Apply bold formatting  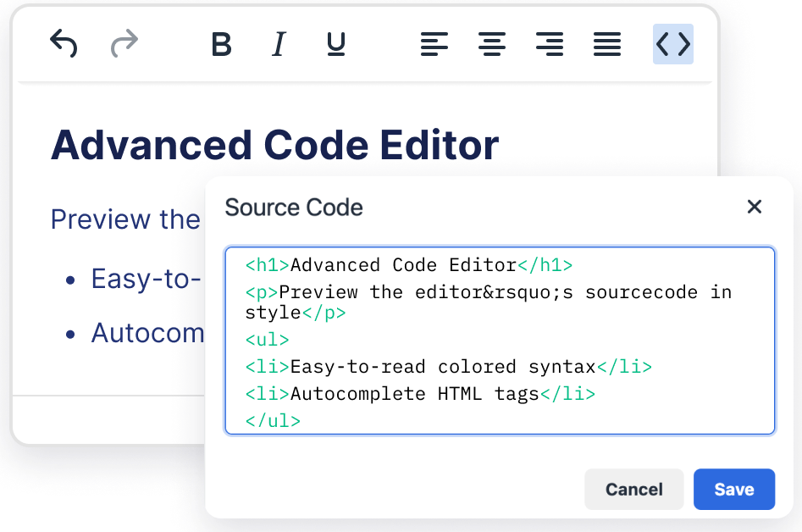pyautogui.click(x=221, y=45)
